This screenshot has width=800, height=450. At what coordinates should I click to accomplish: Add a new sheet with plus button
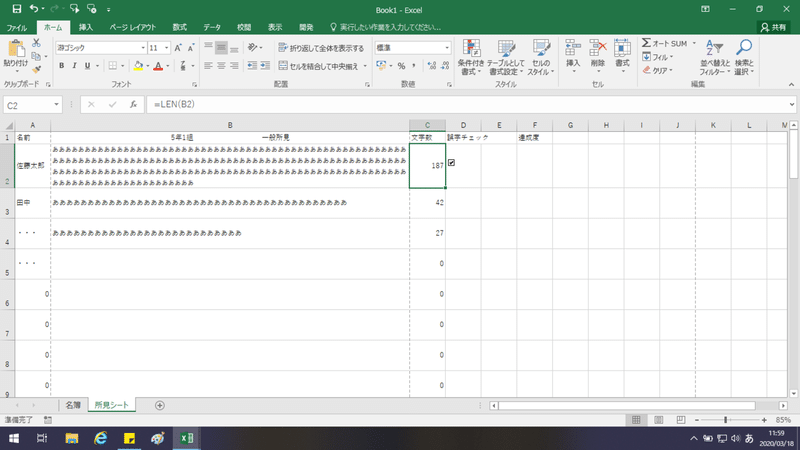coord(160,405)
